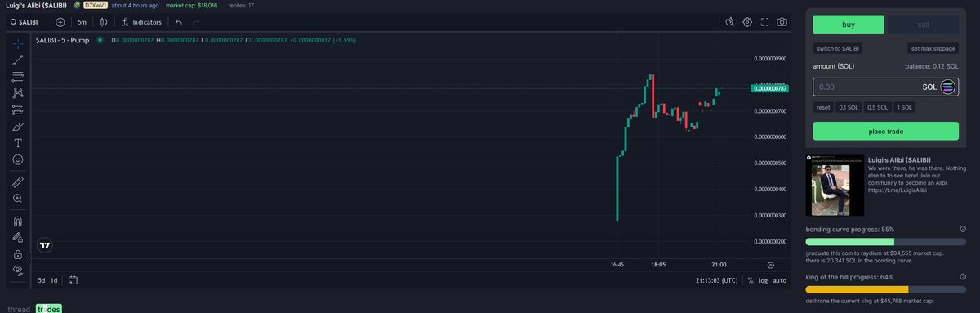Open chart settings gear
This screenshot has width=980, height=313.
click(x=747, y=22)
